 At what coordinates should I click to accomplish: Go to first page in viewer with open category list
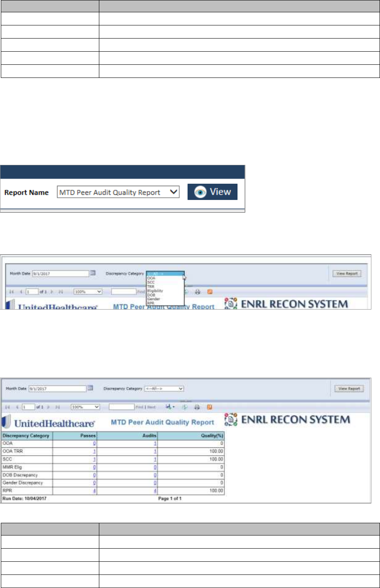[x=11, y=292]
